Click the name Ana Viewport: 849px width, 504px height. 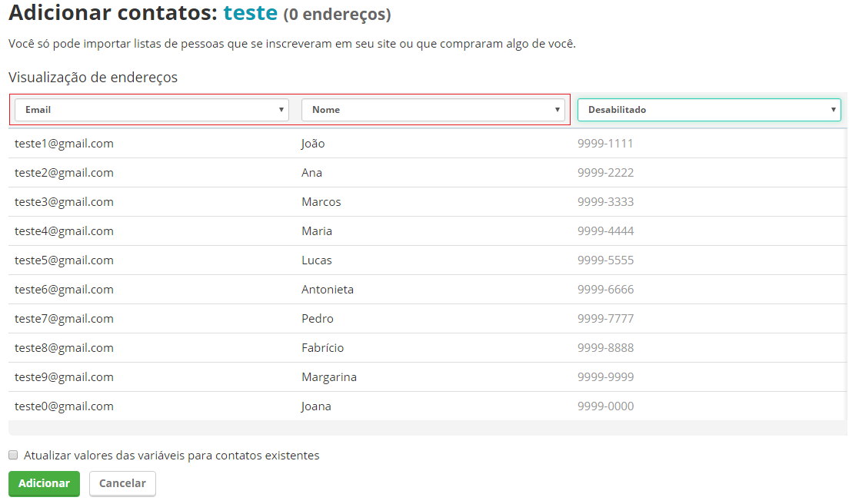(x=312, y=173)
